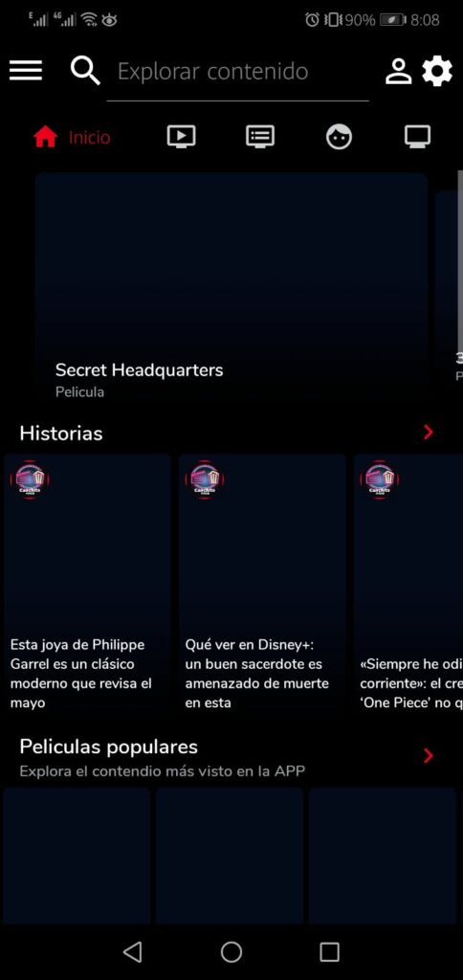Screen dimensions: 463x980
Task: Focus the Explorar contenido search field
Action: (238, 71)
